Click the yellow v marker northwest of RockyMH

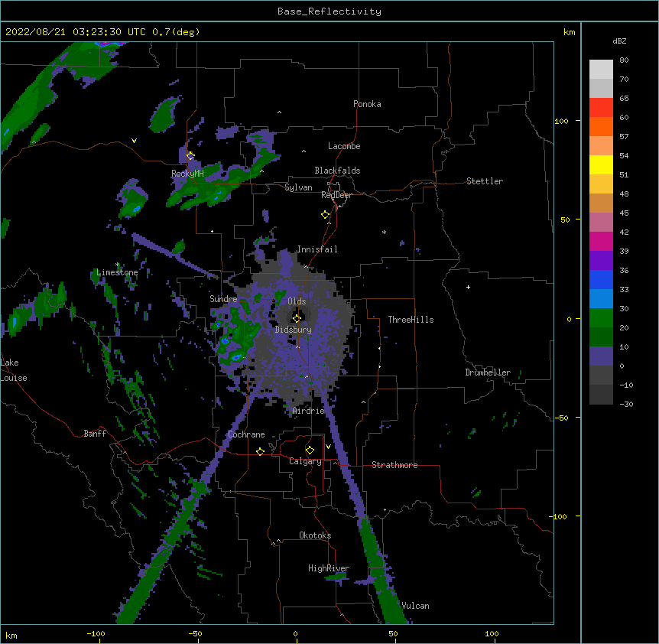(x=134, y=141)
